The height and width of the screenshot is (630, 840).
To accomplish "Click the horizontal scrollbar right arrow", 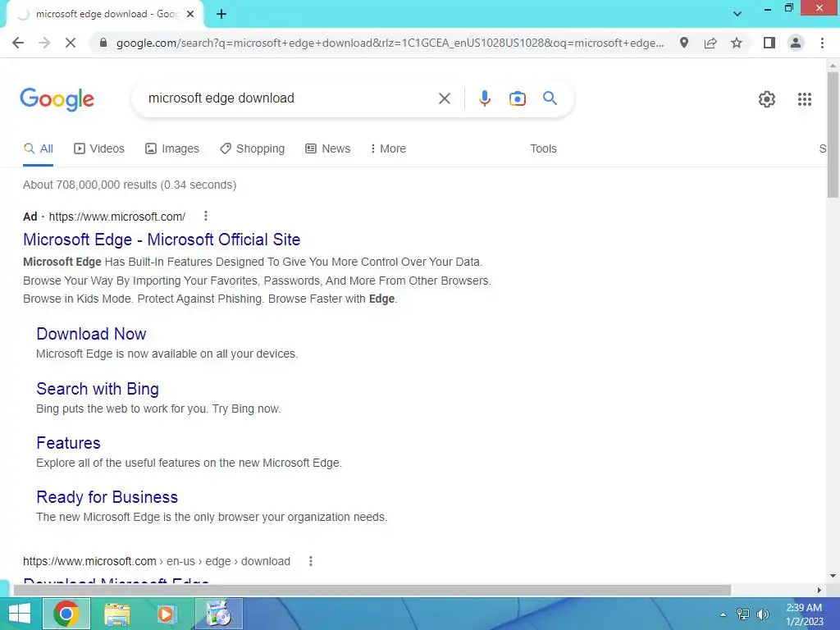I will pyautogui.click(x=819, y=591).
